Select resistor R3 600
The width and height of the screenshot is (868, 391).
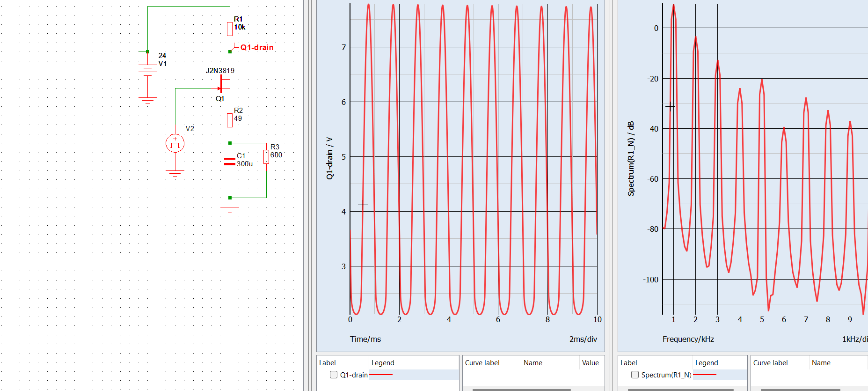coord(266,157)
